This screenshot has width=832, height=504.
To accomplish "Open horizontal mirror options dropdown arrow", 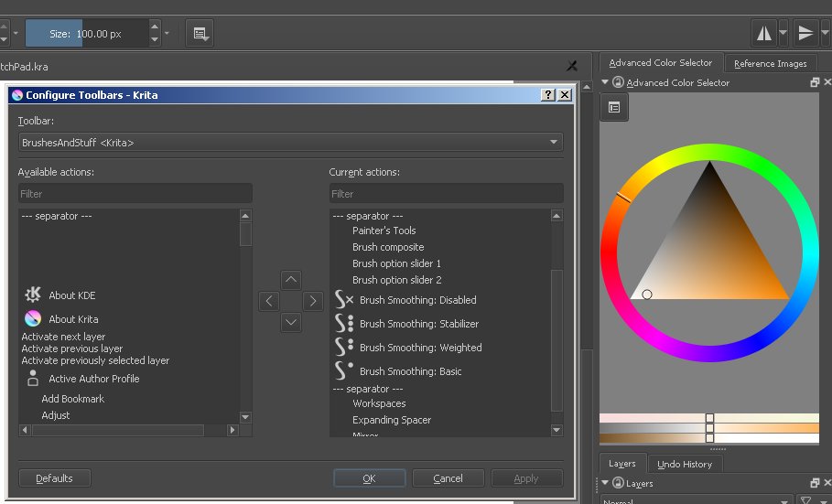I will (x=783, y=33).
